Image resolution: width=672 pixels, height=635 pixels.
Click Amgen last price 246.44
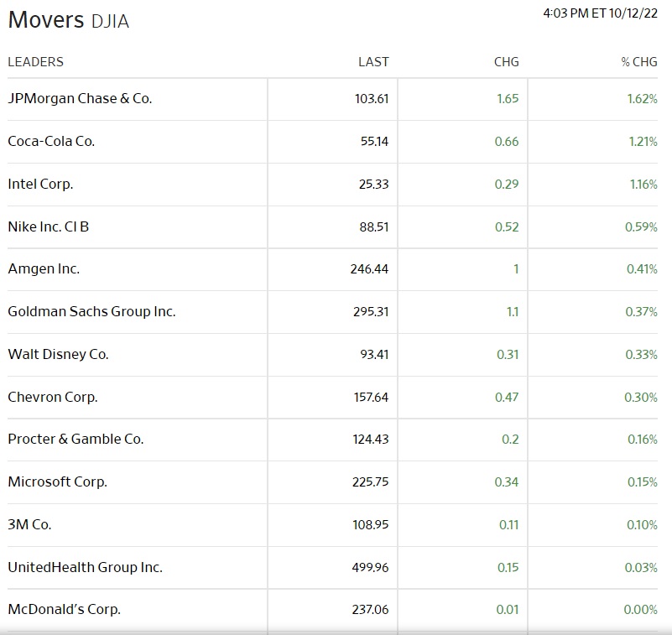369,269
